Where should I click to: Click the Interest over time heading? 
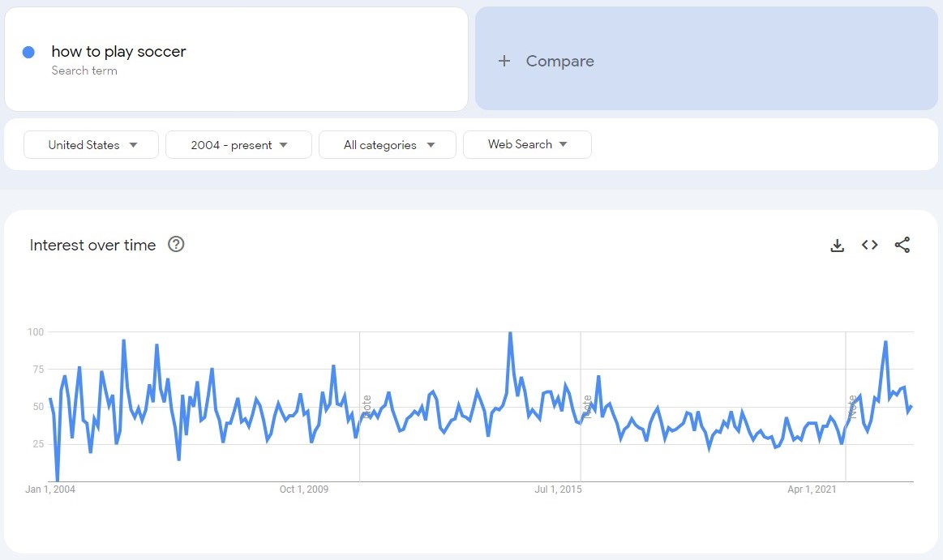pos(92,245)
